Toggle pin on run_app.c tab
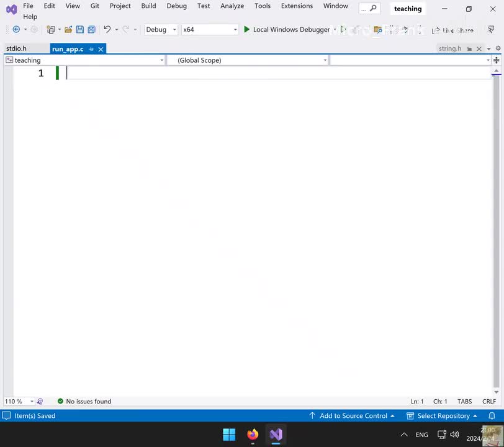The width and height of the screenshot is (504, 447). coord(91,49)
